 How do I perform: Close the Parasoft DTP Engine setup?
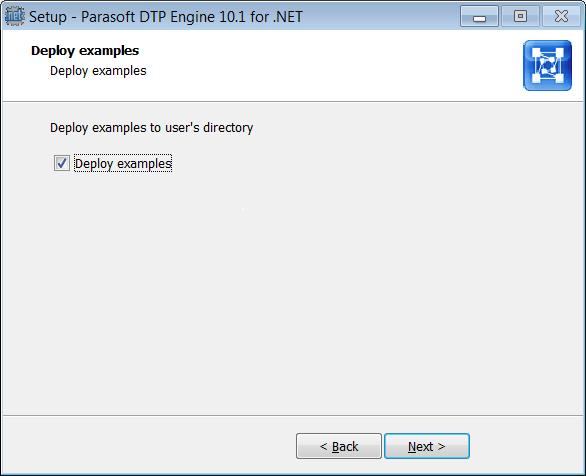click(x=561, y=16)
